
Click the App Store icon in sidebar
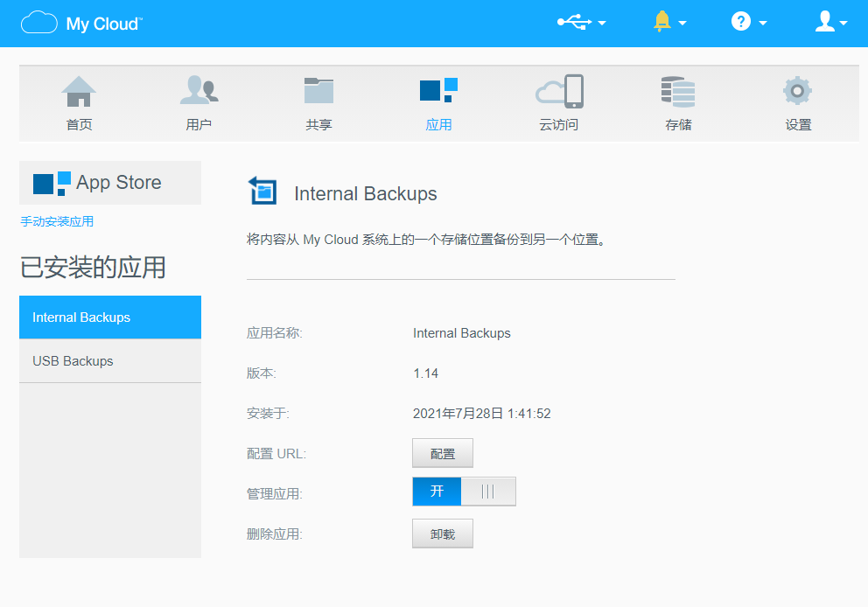(x=52, y=183)
